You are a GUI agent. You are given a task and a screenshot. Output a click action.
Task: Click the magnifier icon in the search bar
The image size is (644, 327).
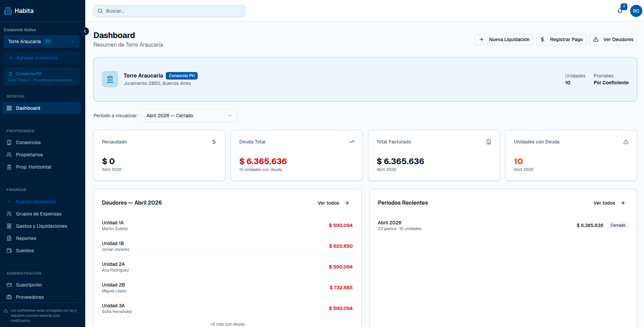100,11
